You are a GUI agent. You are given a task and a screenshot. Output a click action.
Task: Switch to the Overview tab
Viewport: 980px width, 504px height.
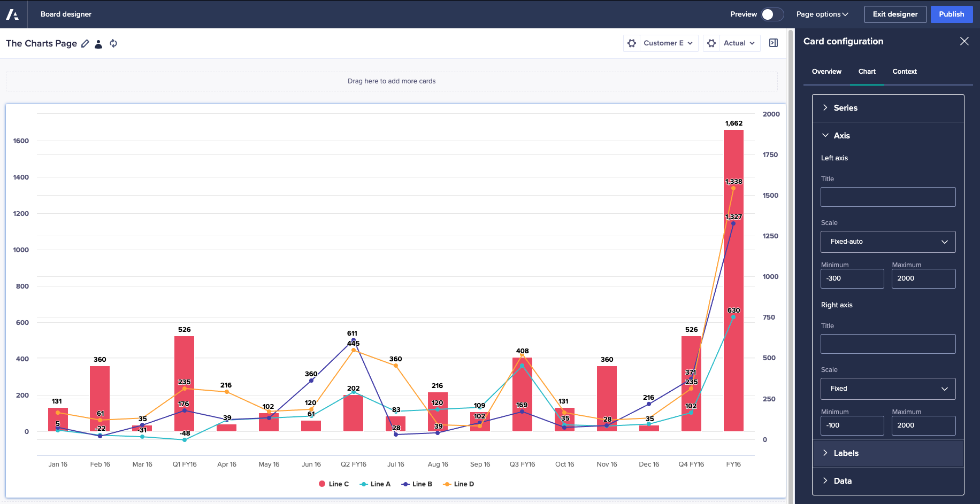coord(826,71)
